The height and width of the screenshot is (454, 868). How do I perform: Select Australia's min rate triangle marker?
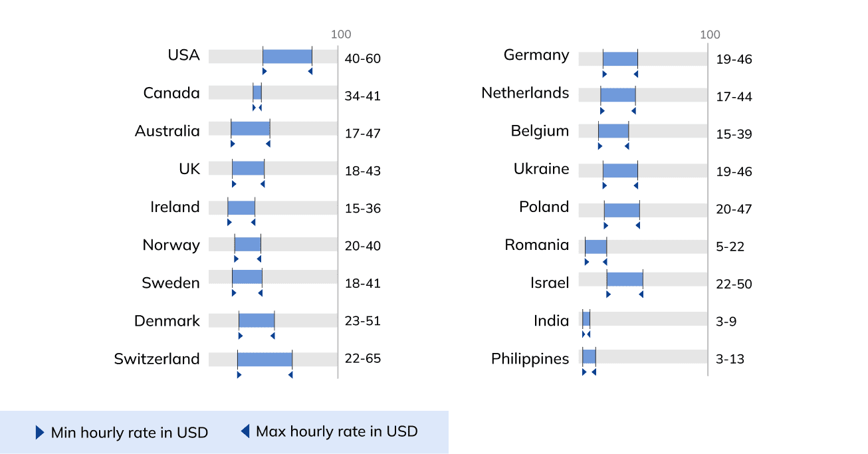(233, 144)
